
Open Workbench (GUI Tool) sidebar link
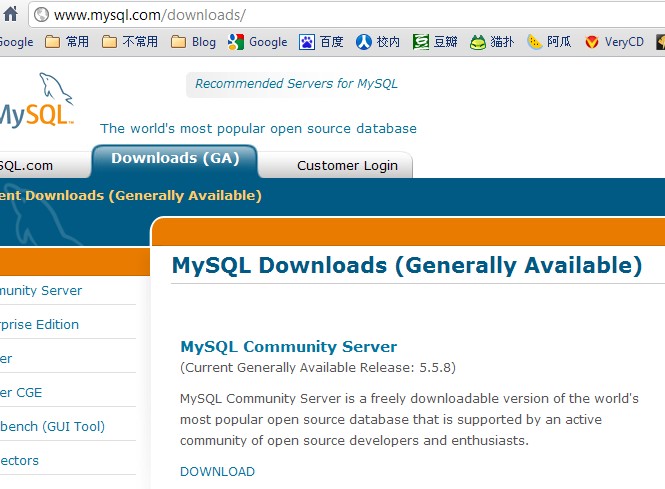point(53,426)
